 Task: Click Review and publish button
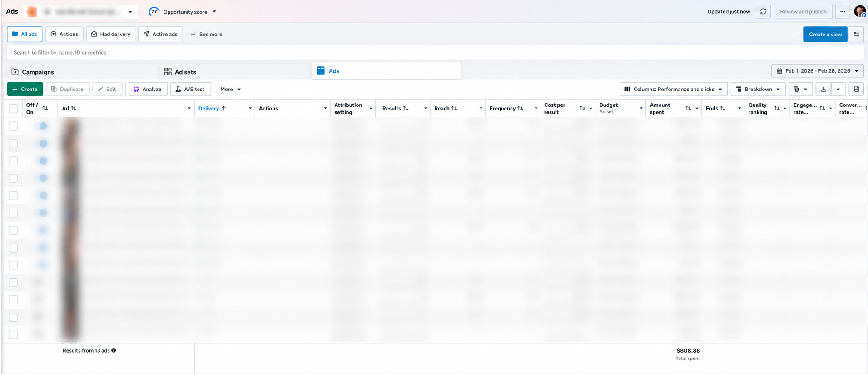click(x=803, y=12)
